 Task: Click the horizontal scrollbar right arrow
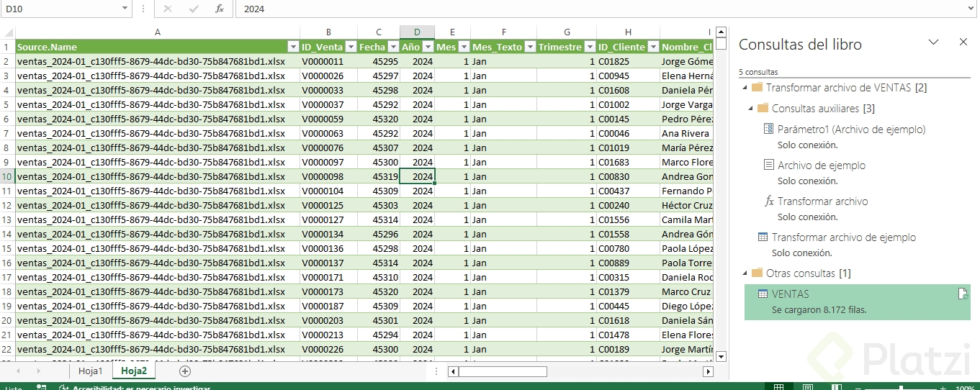[x=708, y=371]
